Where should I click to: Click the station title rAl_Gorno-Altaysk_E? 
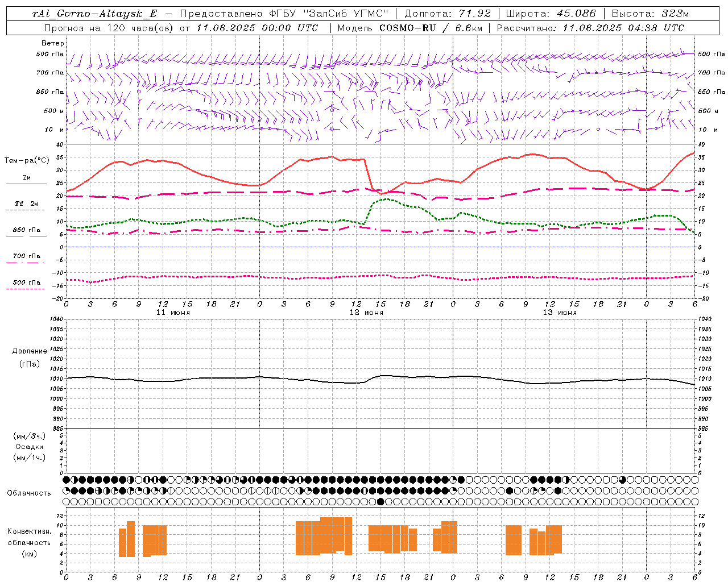tap(95, 14)
